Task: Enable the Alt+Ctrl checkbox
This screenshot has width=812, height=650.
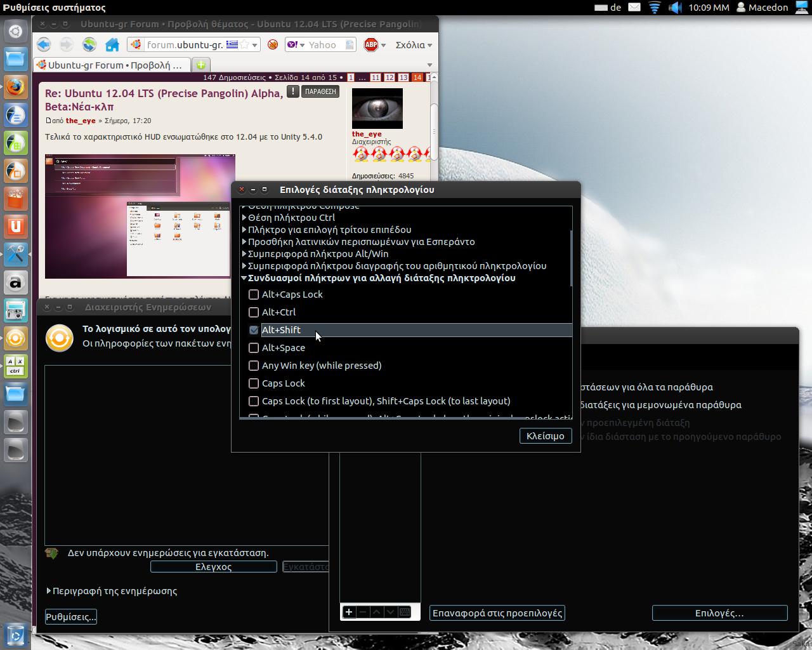Action: [254, 312]
